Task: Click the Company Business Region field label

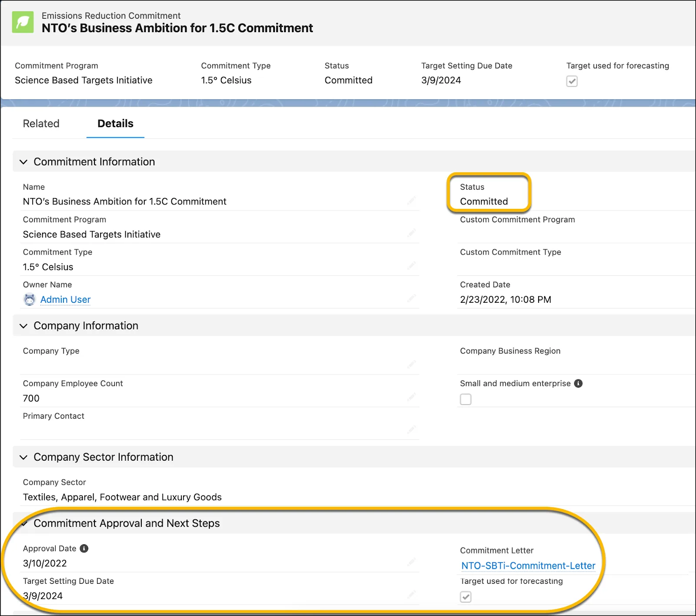Action: coord(510,351)
